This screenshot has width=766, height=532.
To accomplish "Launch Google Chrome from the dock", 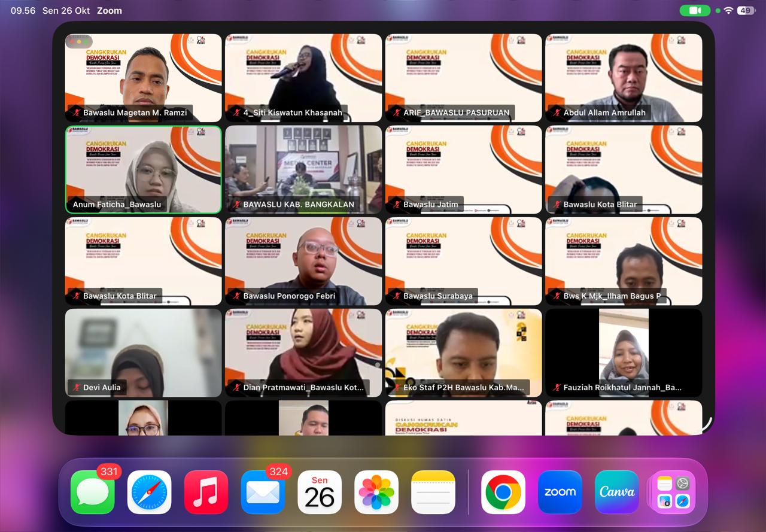I will click(503, 492).
